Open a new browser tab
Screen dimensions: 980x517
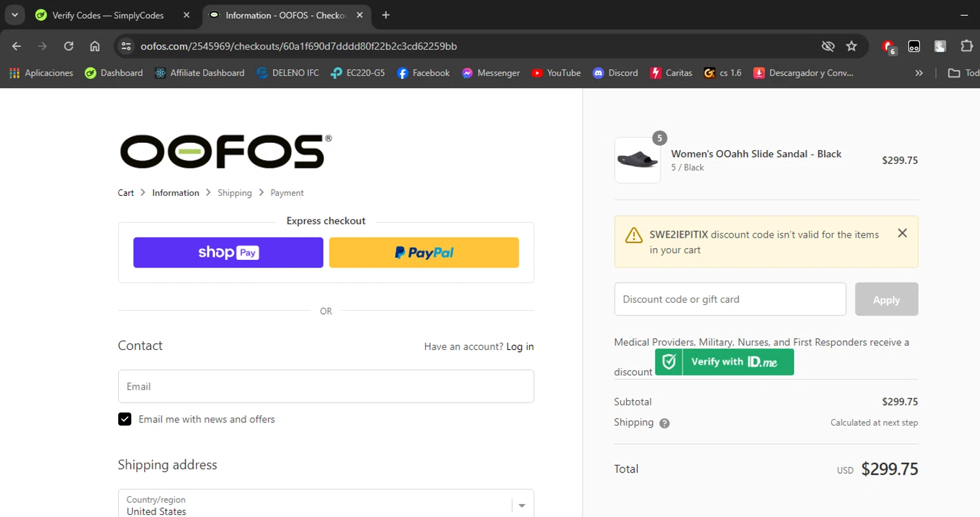tap(385, 15)
